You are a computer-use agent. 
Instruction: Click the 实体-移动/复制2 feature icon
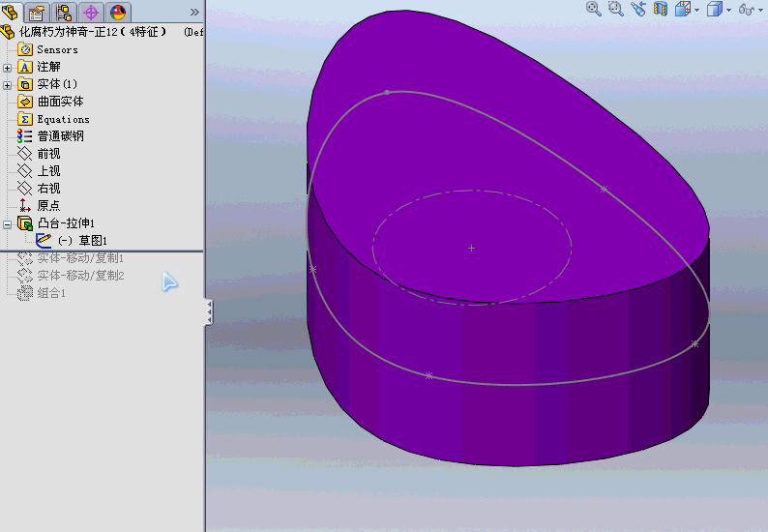click(x=25, y=276)
